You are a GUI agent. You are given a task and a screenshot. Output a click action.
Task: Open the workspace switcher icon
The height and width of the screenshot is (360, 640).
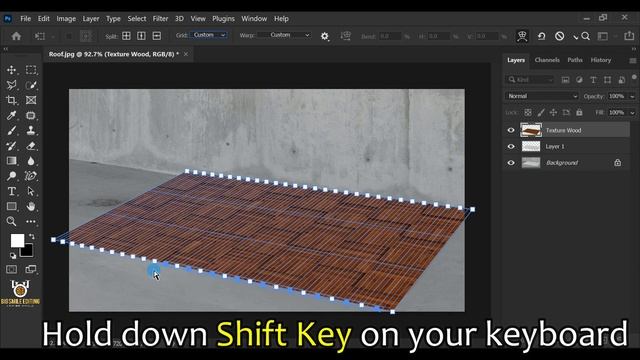(602, 36)
